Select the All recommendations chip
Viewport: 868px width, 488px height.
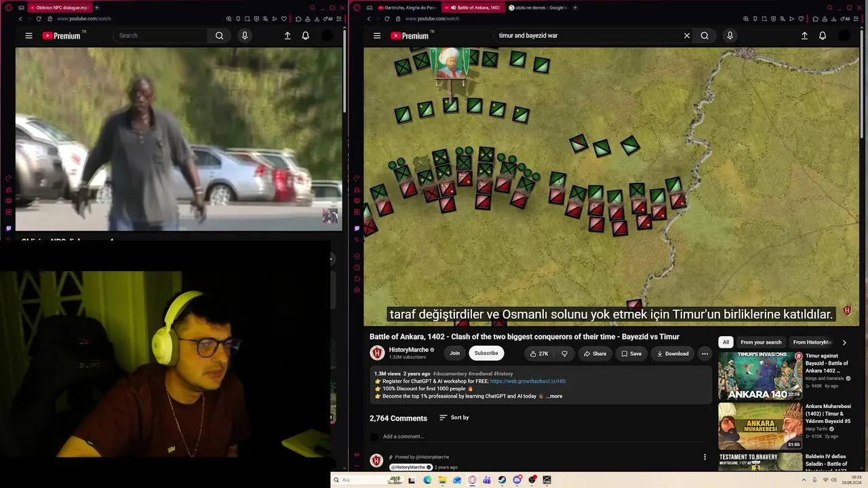(726, 342)
